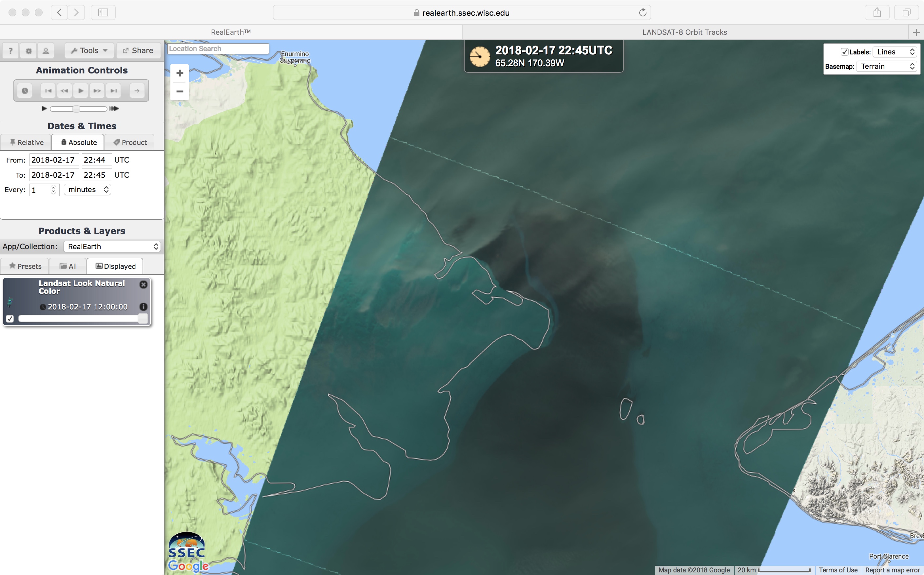This screenshot has height=575, width=924.
Task: Click the clock icon in Animation Controls
Action: [x=25, y=90]
